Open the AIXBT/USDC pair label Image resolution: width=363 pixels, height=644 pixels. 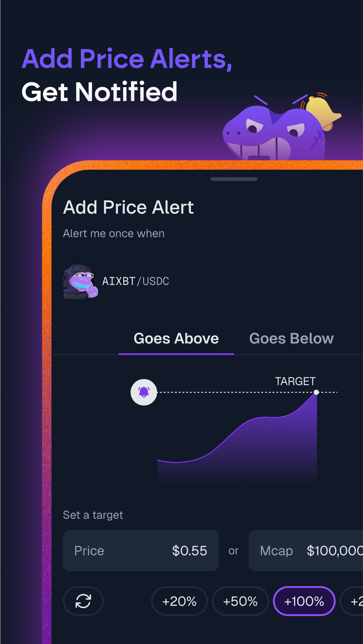136,281
